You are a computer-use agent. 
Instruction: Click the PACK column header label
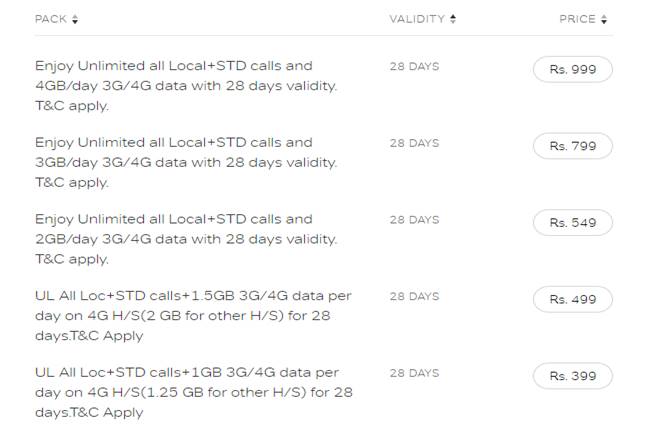point(51,19)
